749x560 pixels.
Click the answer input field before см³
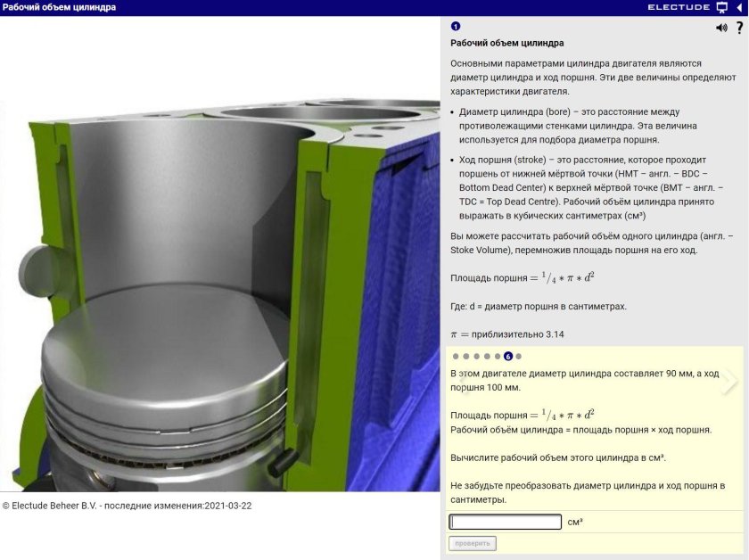pyautogui.click(x=504, y=520)
